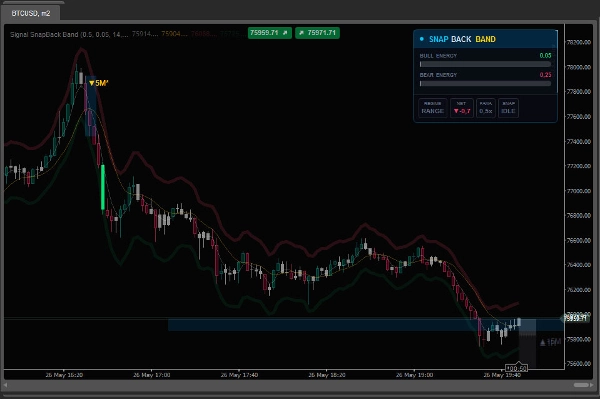Click the 26 May 18:20 time axis label
Viewport: 600px width, 399px height.
(x=327, y=375)
